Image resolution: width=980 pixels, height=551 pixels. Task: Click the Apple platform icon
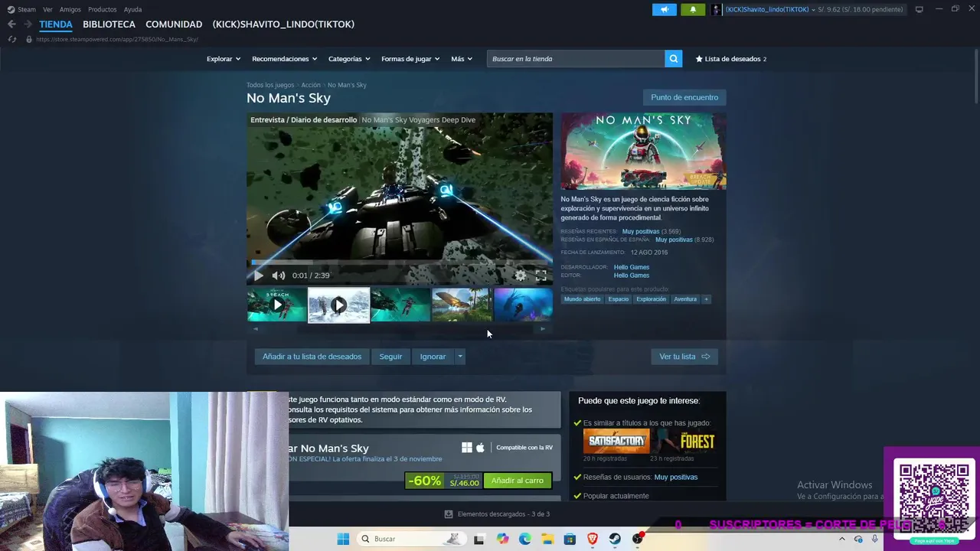pyautogui.click(x=481, y=448)
